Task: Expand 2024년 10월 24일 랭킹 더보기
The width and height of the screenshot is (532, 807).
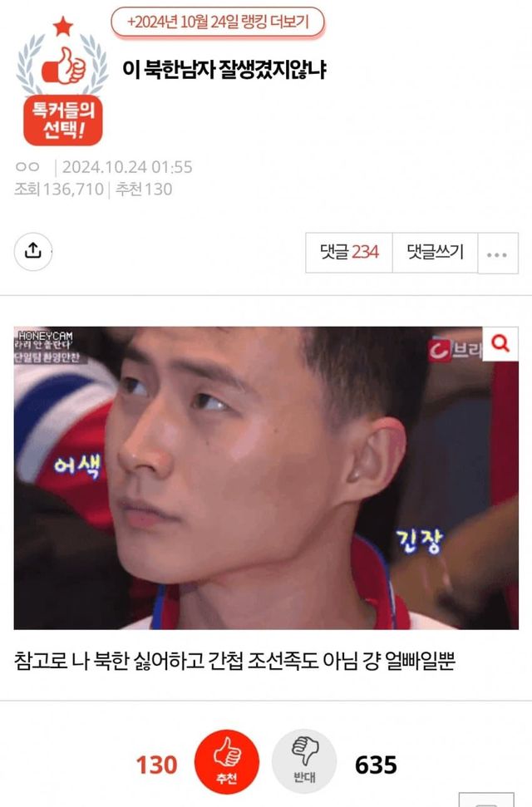Action: (218, 22)
